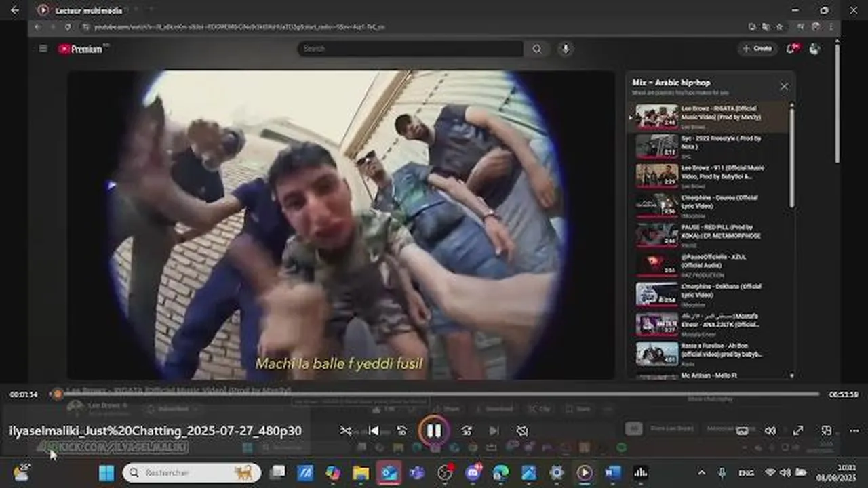Skip back 10 seconds
868x488 pixels.
(x=401, y=430)
